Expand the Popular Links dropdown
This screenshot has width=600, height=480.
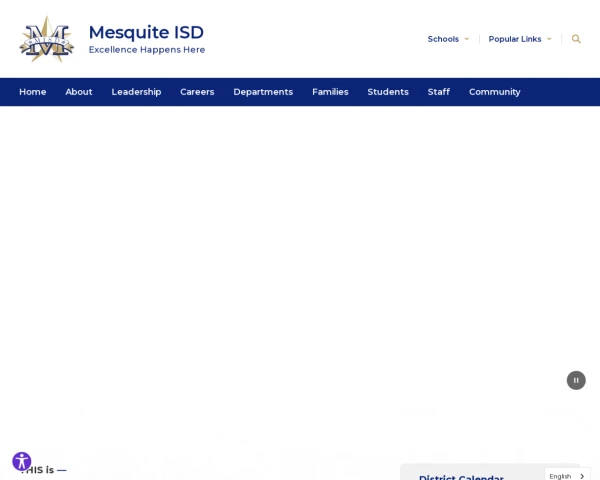(x=520, y=39)
